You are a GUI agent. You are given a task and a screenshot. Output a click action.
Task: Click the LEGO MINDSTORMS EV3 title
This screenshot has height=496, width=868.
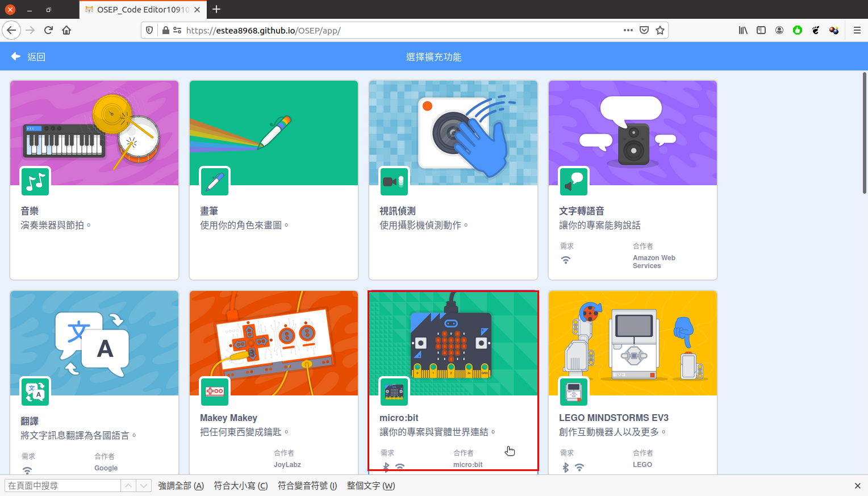614,418
